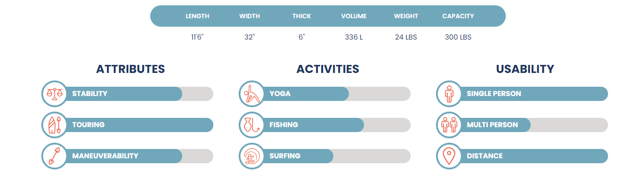The height and width of the screenshot is (189, 644).
Task: Click the VOLUME header label
Action: (x=354, y=16)
